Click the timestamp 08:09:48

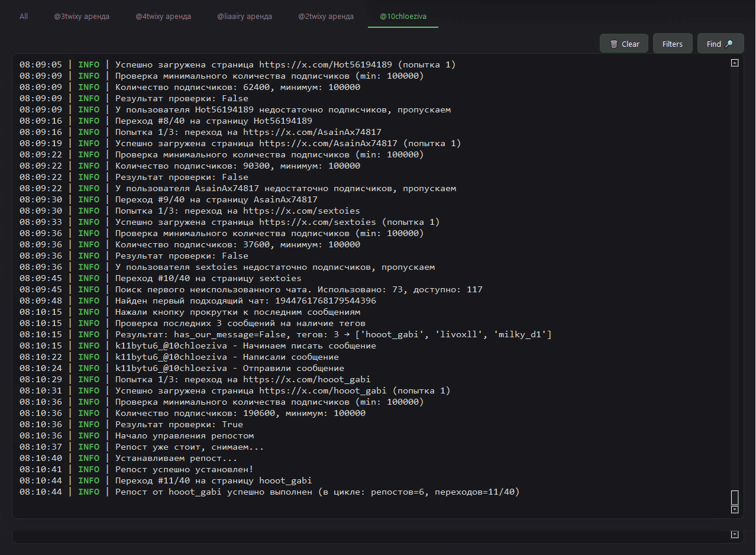coord(41,301)
